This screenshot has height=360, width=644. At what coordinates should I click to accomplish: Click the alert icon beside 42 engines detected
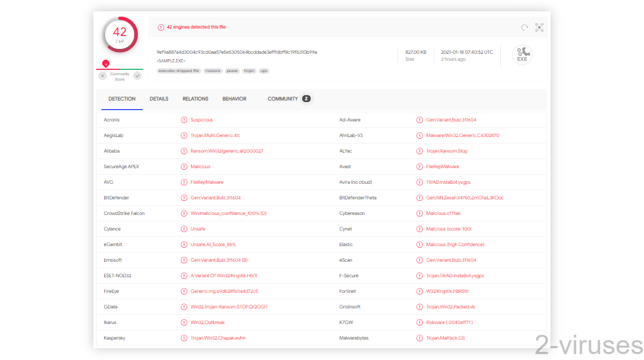point(160,27)
